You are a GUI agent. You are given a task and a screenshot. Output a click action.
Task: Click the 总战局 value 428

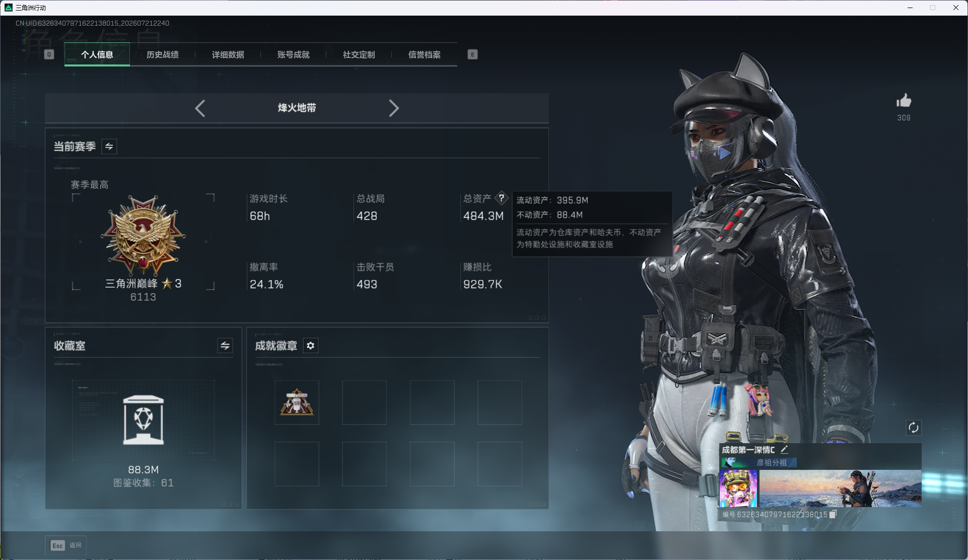pyautogui.click(x=367, y=216)
